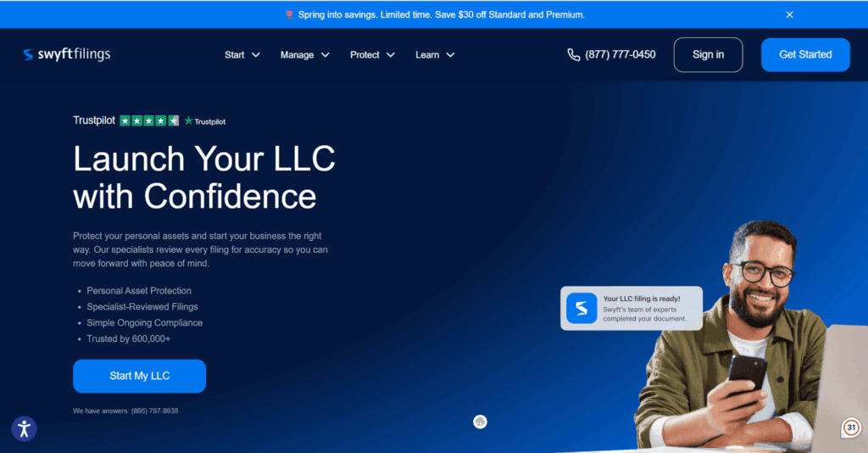
Task: Open the Protect navigation menu
Action: (x=372, y=55)
